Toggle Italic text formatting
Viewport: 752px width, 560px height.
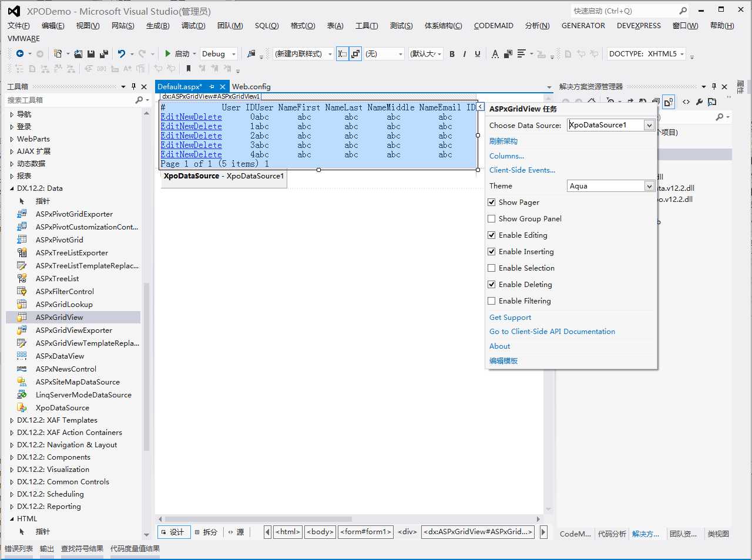pyautogui.click(x=465, y=53)
